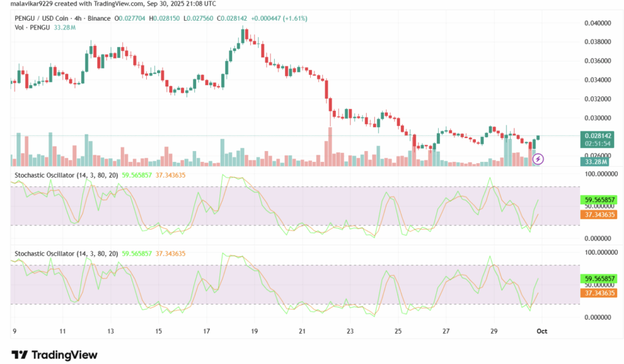
Task: Click the purple lightning bolt icon
Action: [x=538, y=159]
